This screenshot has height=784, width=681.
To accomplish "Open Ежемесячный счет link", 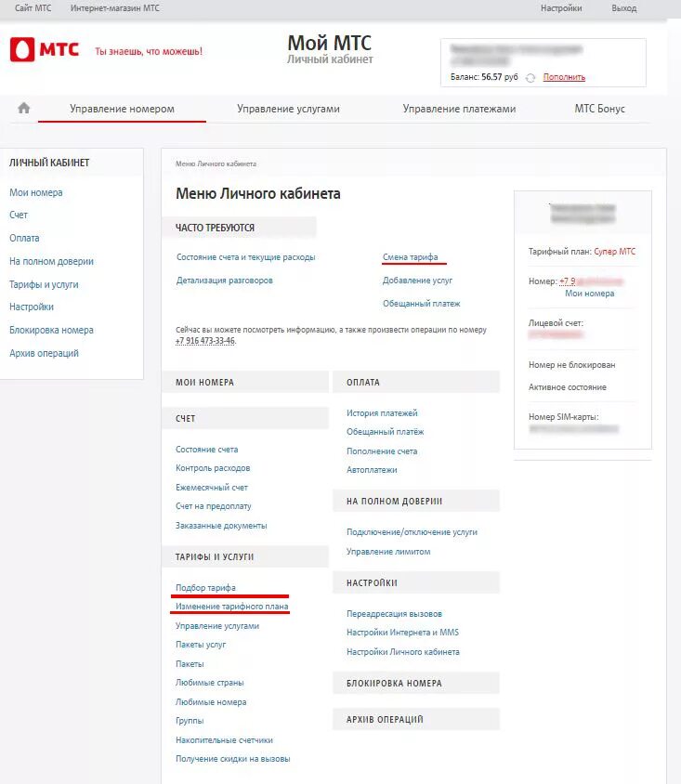I will [x=212, y=488].
